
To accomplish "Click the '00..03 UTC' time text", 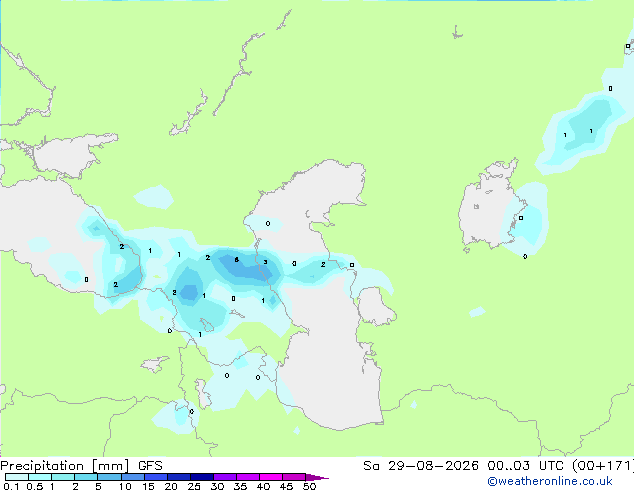I will [x=524, y=466].
